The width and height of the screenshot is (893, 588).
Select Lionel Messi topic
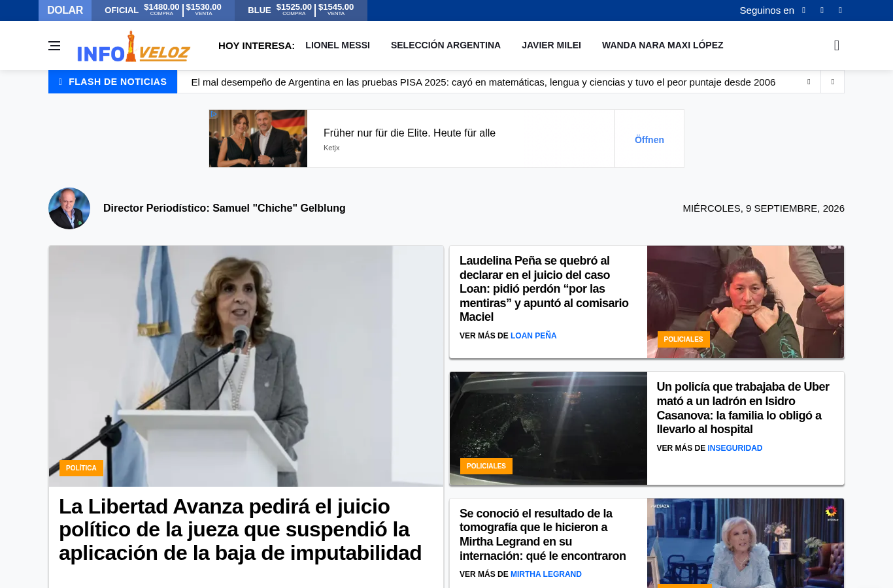click(337, 45)
